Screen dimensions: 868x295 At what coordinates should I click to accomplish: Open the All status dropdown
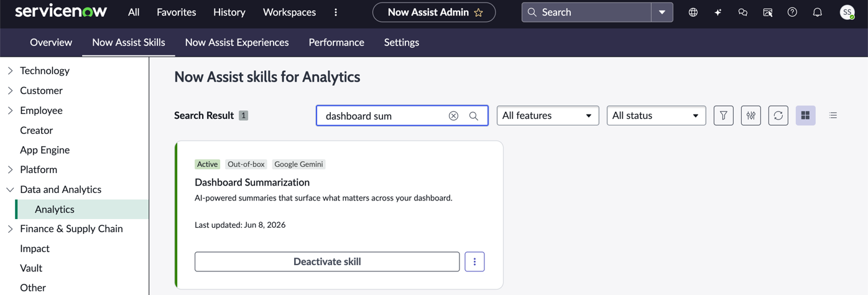click(x=656, y=116)
